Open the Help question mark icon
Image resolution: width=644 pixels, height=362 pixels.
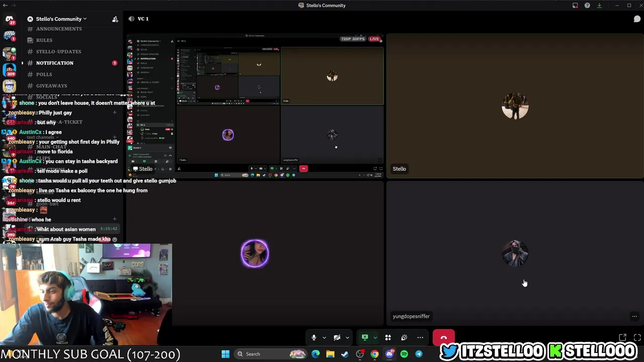point(587,6)
